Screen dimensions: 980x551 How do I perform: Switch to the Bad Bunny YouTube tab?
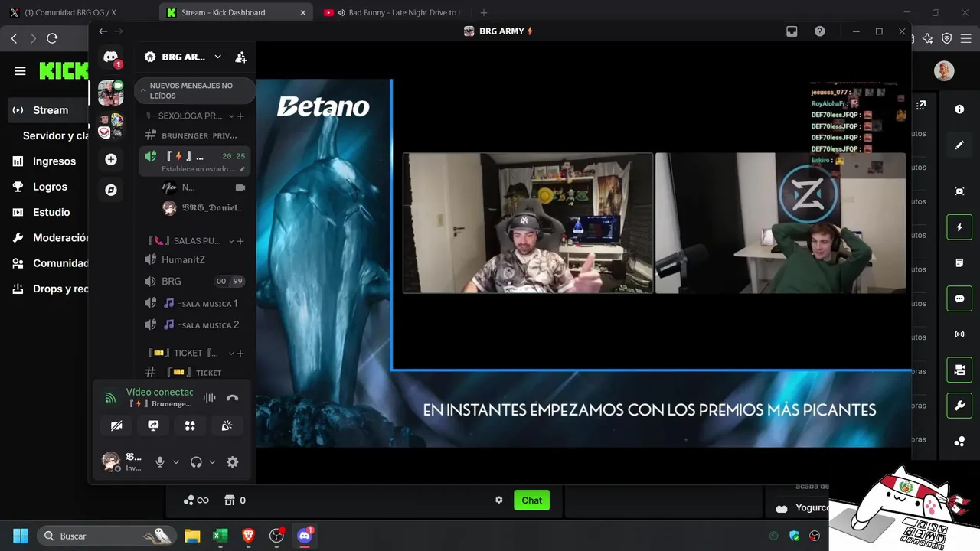(394, 12)
